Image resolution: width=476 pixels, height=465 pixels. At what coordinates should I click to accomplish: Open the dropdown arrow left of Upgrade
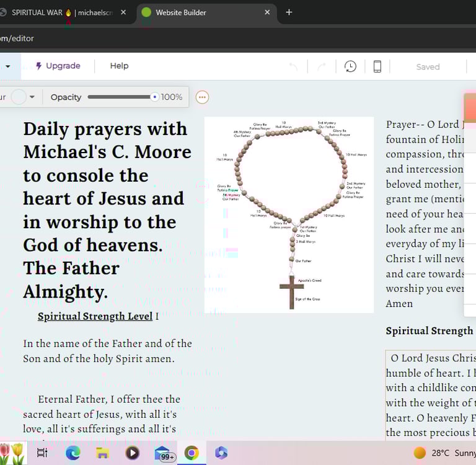8,66
